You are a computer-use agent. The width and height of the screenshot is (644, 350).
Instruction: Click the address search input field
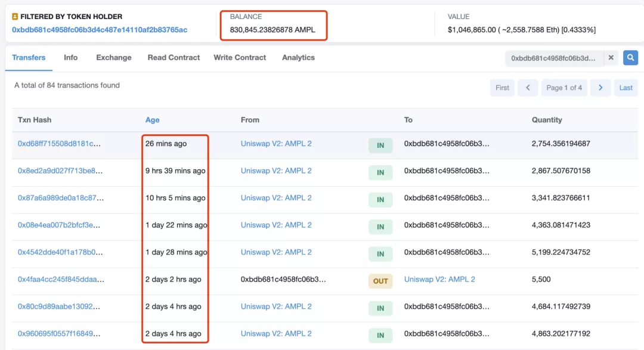coord(554,58)
